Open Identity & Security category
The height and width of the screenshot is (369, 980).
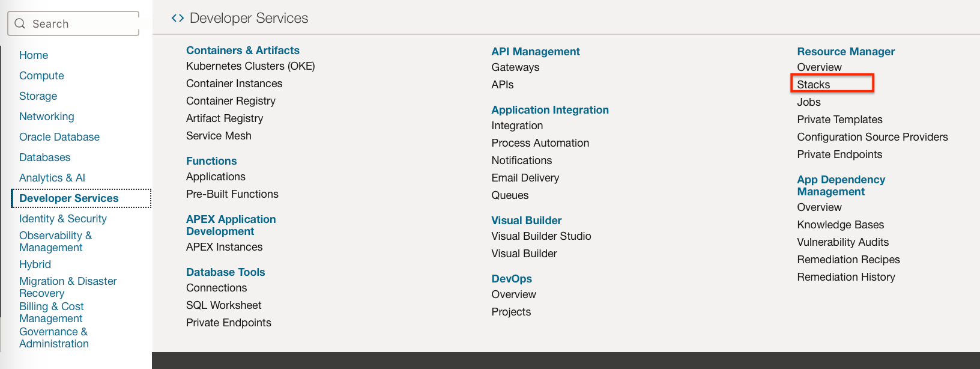pyautogui.click(x=63, y=219)
